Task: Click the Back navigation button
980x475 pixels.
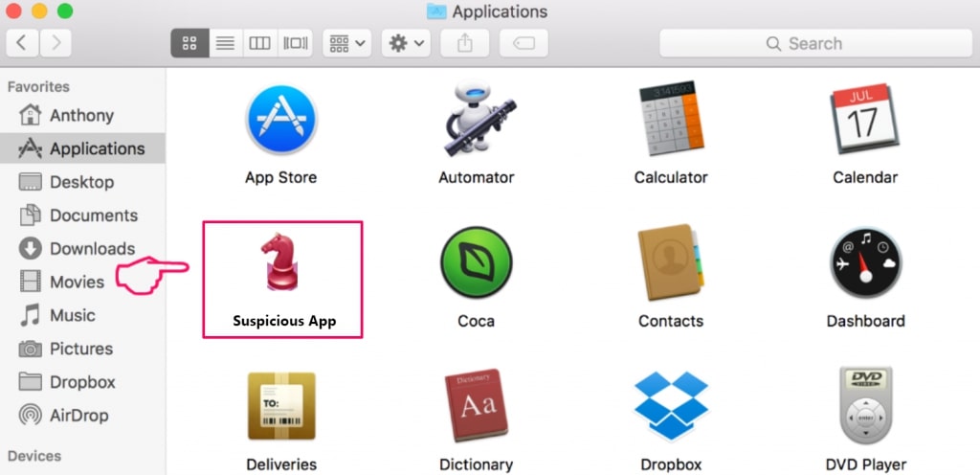Action: click(23, 43)
